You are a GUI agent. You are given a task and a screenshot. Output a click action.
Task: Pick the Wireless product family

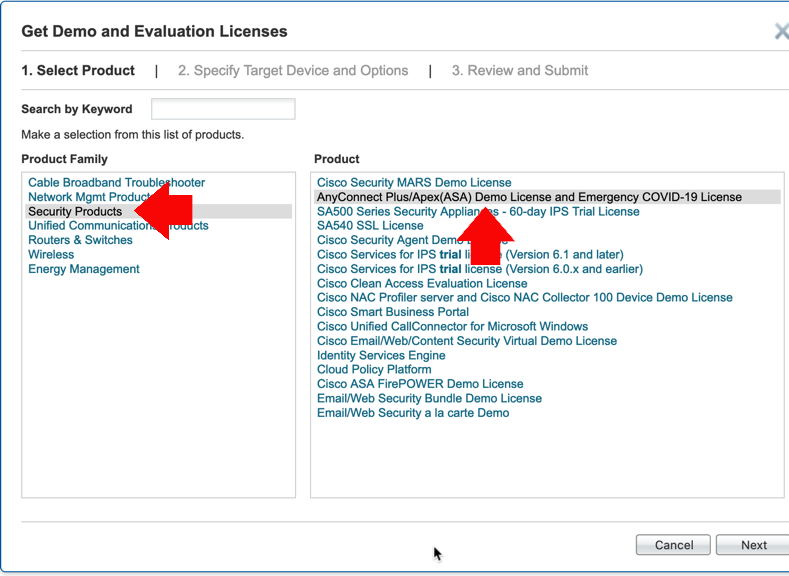click(51, 255)
